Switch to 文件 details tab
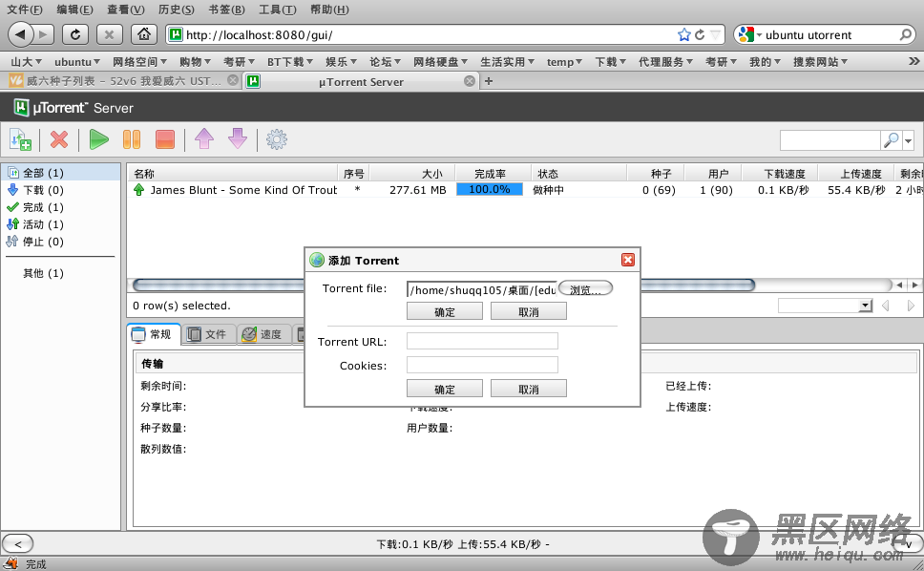The height and width of the screenshot is (571, 924). [209, 334]
